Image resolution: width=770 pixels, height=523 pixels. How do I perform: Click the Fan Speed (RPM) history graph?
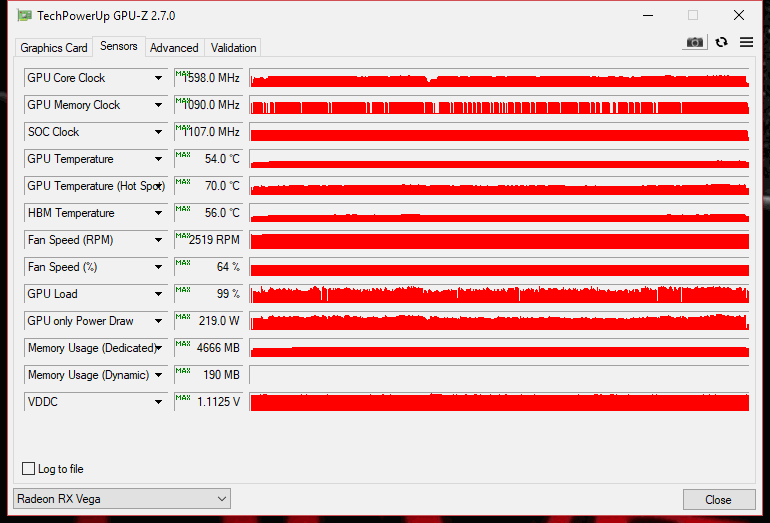point(499,240)
